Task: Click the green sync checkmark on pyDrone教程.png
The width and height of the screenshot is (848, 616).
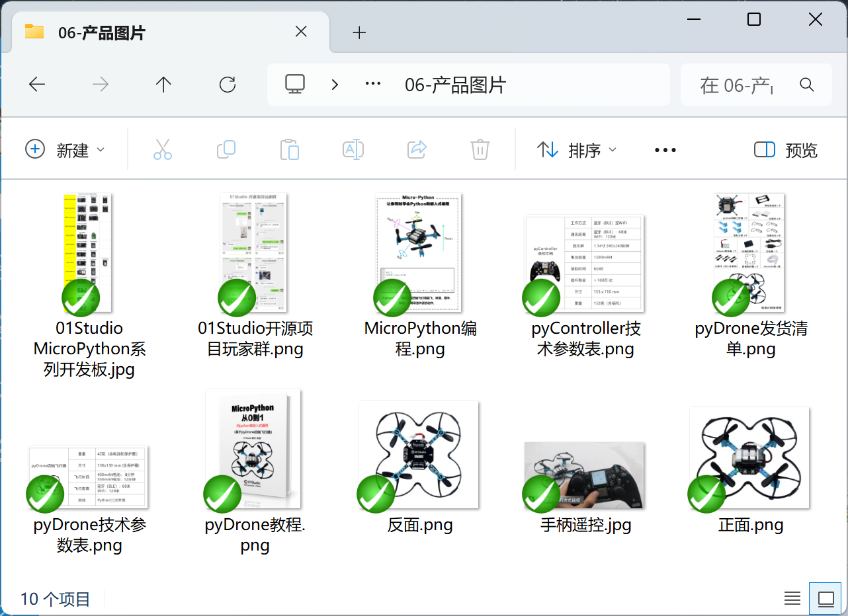Action: coord(222,494)
